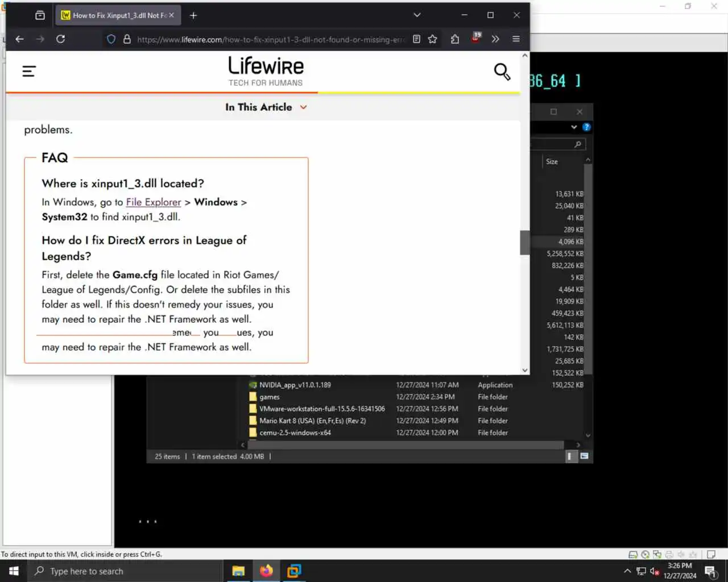Select the How to Fix Xinput1_3.dll tab
This screenshot has width=728, height=582.
(118, 15)
